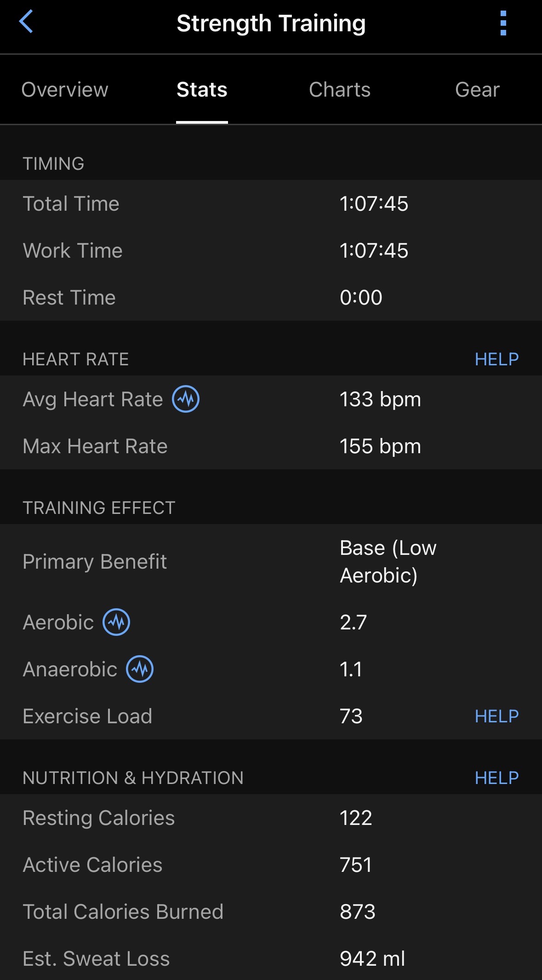This screenshot has height=980, width=542.
Task: Tap the Est. Sweat Loss row
Action: pos(271,958)
